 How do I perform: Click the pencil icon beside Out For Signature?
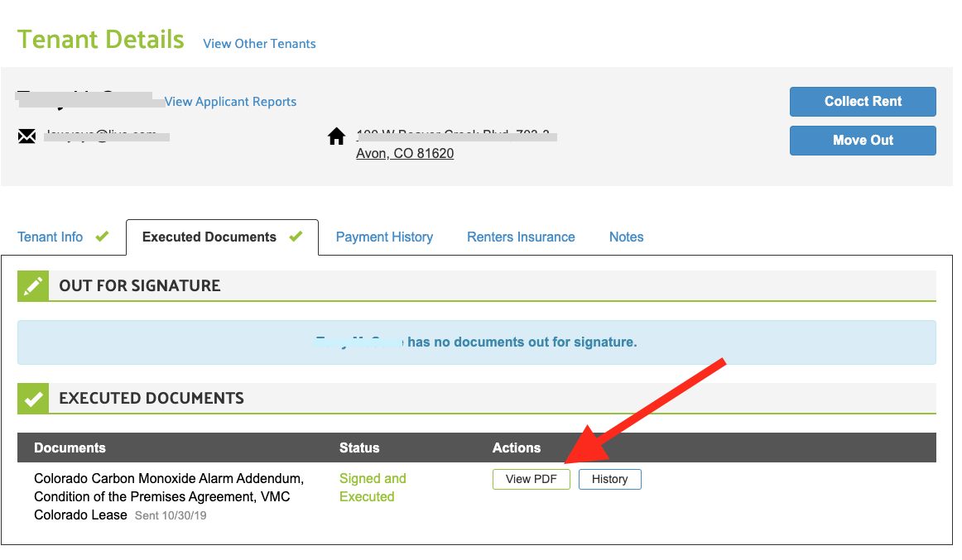tap(33, 286)
